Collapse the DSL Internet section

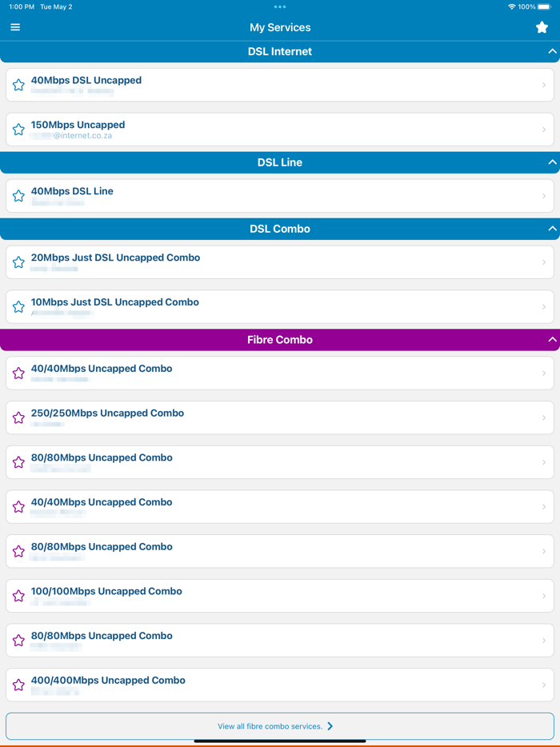[x=552, y=51]
